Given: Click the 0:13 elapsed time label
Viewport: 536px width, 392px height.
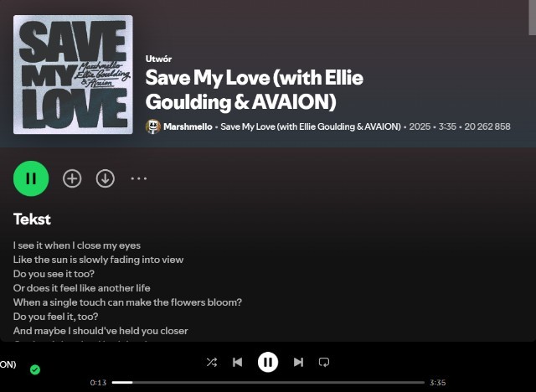Looking at the screenshot, I should click(98, 383).
